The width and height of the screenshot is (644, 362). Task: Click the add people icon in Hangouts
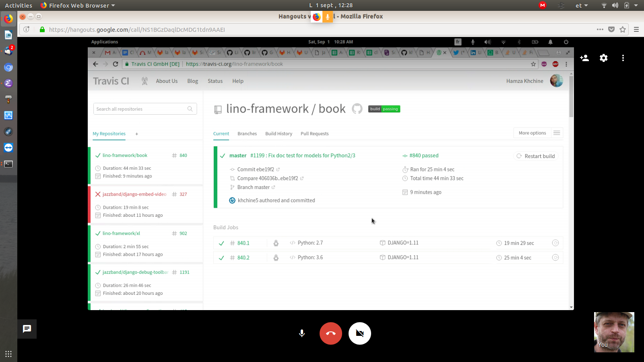coord(584,58)
